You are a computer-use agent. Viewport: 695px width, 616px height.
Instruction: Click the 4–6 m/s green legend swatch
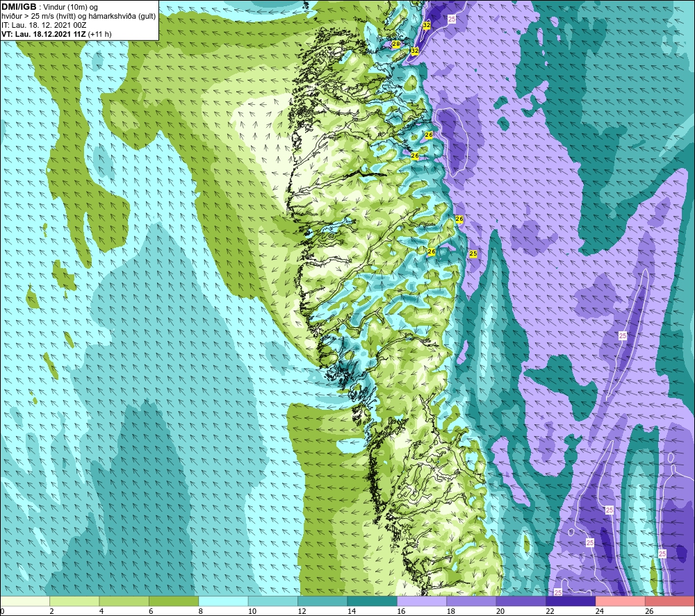[x=124, y=601]
